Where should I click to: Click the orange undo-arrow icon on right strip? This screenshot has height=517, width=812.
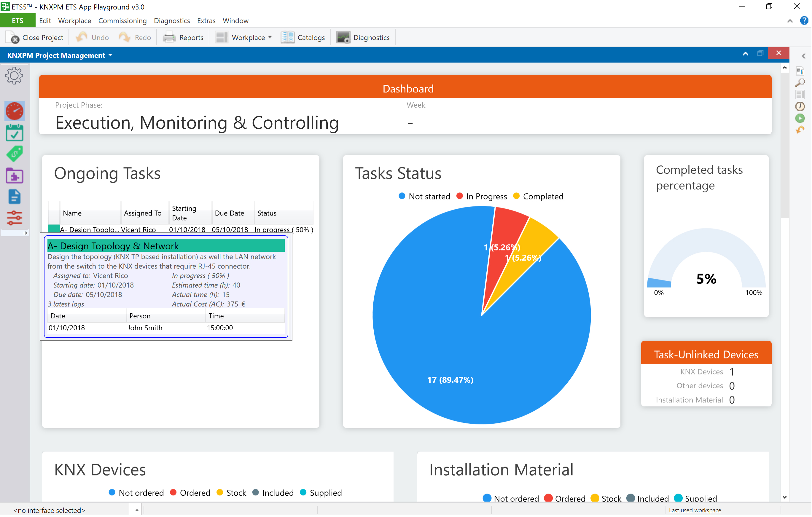pos(800,130)
